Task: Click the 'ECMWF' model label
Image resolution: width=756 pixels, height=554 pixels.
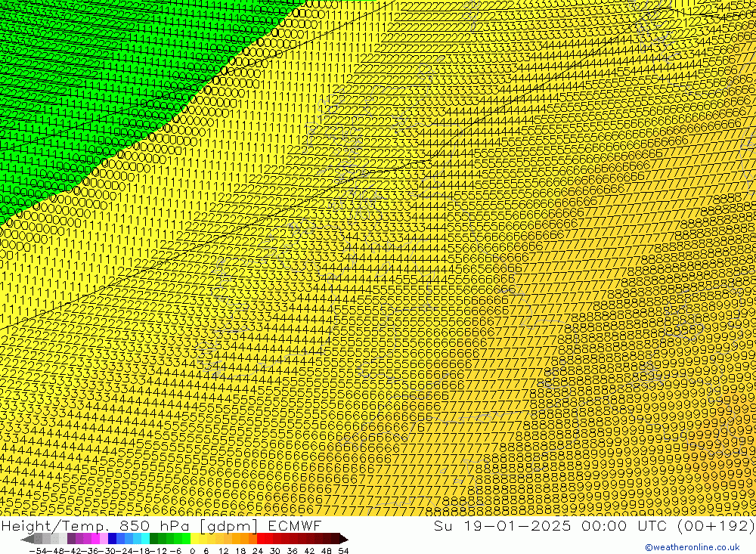Action: (295, 525)
